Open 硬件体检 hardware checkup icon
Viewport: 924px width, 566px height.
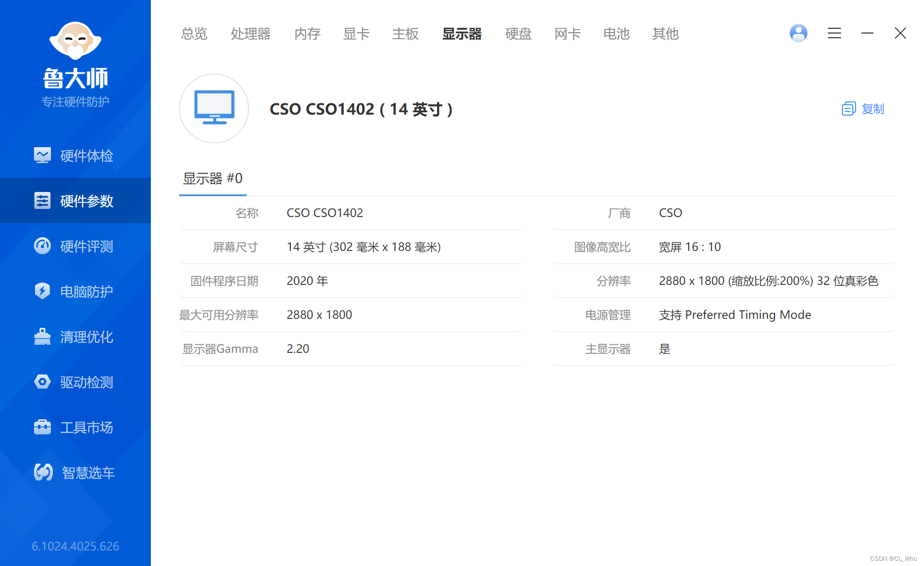point(42,155)
